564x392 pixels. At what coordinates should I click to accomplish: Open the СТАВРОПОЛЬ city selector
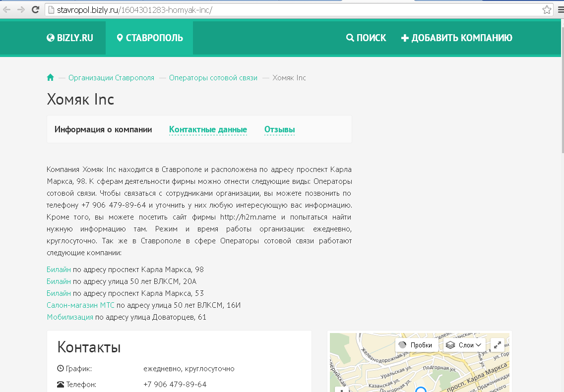point(149,38)
